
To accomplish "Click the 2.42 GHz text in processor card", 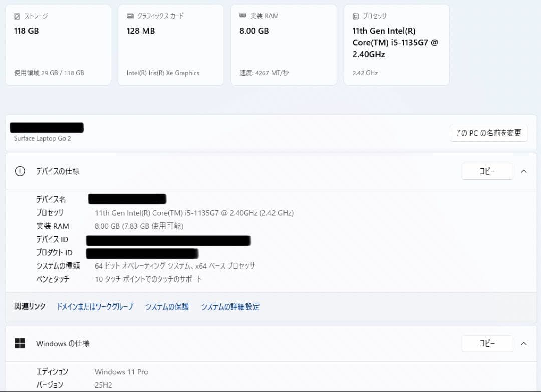I will (x=365, y=73).
